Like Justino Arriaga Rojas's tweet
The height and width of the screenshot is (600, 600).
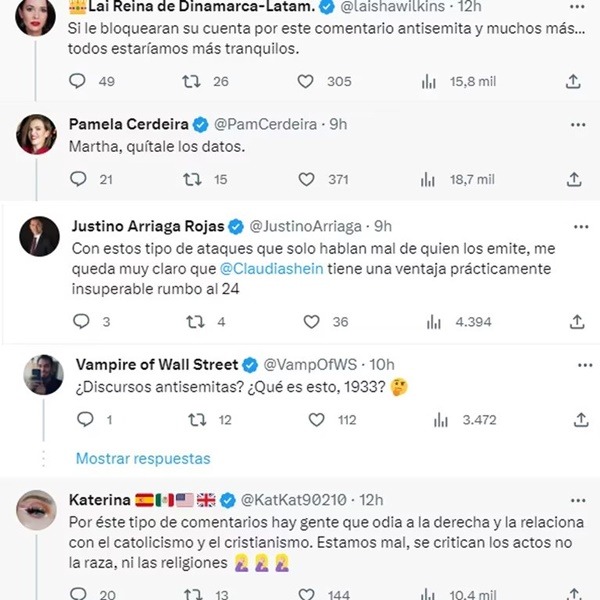(x=311, y=322)
